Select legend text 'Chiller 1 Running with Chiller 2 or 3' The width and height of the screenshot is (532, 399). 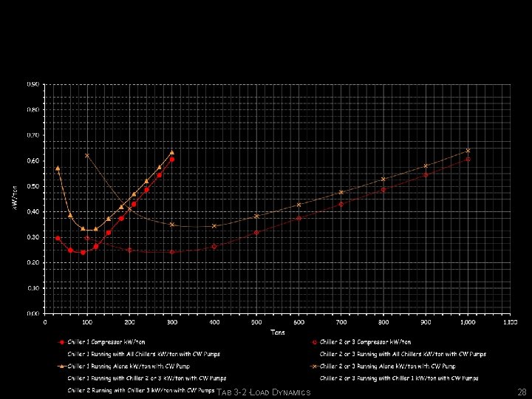pyautogui.click(x=115, y=378)
